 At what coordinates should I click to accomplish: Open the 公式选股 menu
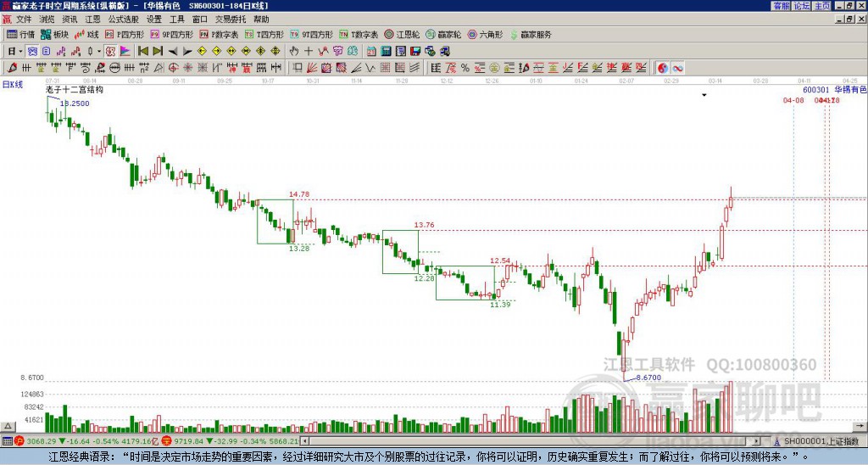[x=123, y=19]
